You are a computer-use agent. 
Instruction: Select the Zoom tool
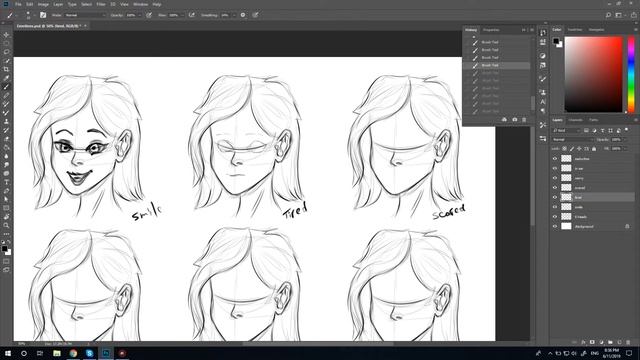point(6,225)
